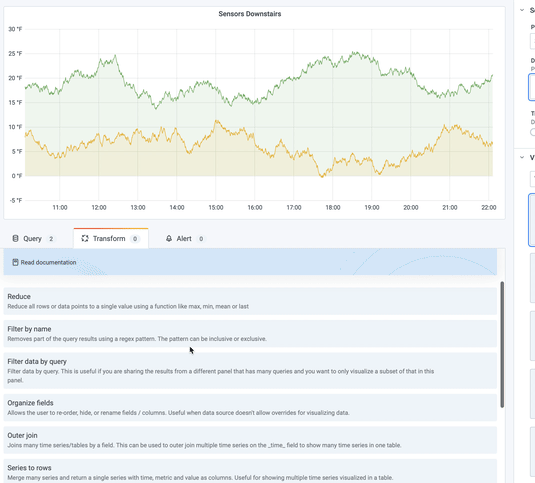Toggle the radio option in side panel

tap(533, 132)
